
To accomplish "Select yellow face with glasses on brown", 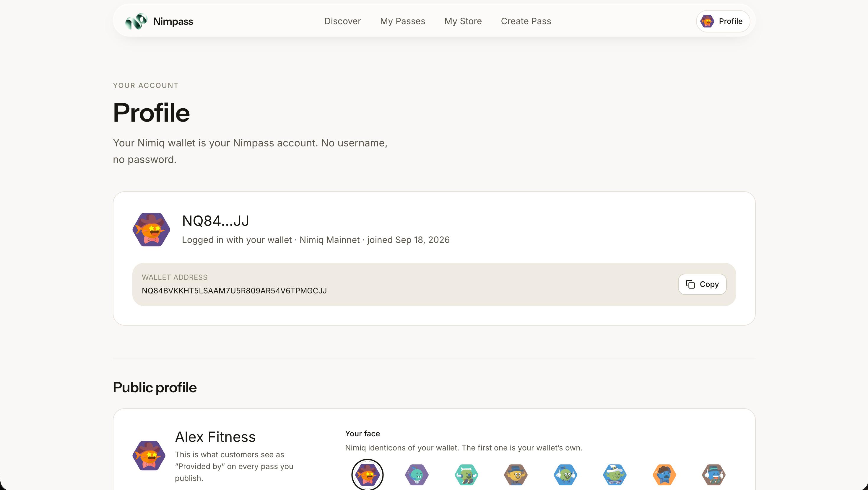I will pos(516,475).
